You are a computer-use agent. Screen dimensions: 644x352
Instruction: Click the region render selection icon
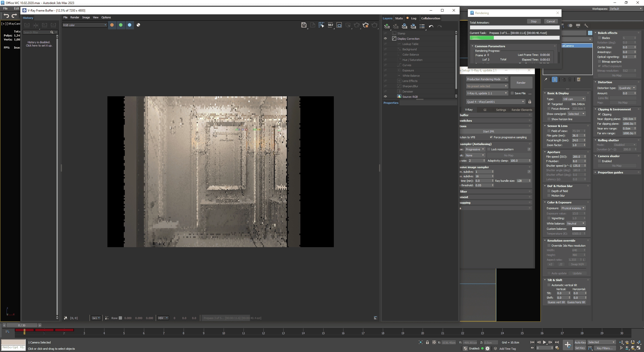click(x=321, y=25)
